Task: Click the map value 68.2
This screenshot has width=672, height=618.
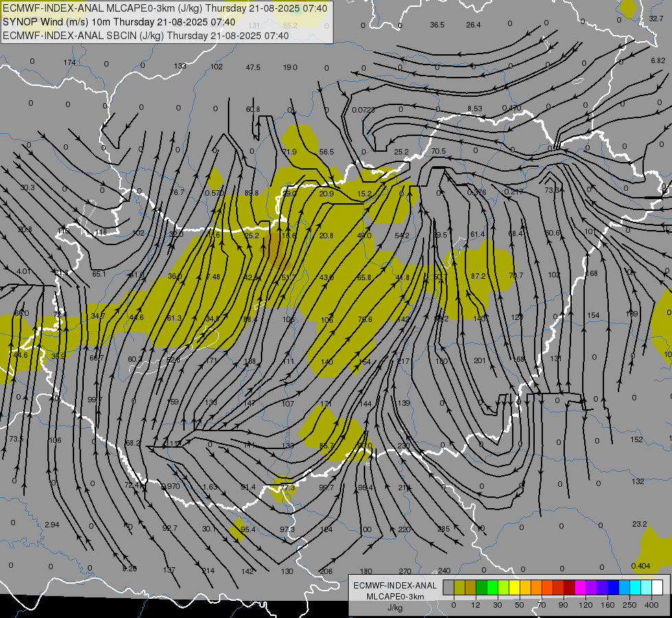Action: tap(133, 443)
